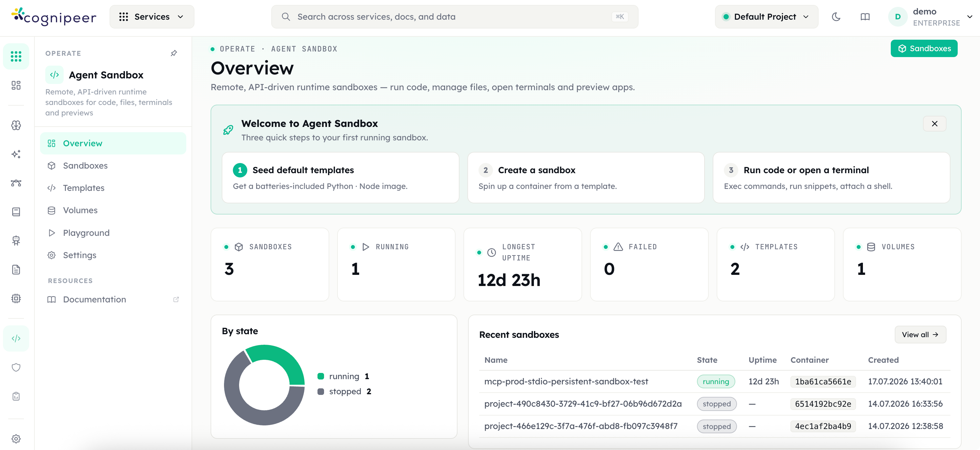Open the docs book icon in header
Screen dimensions: 980x450
point(865,17)
